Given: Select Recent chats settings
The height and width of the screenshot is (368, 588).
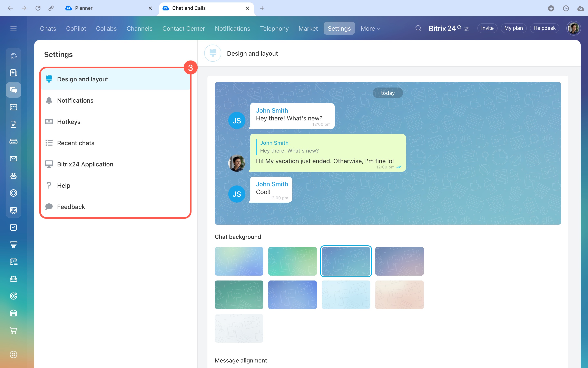Looking at the screenshot, I should tap(115, 143).
